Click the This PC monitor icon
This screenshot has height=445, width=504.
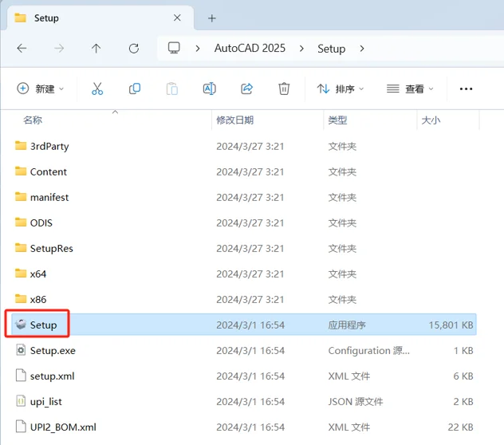[174, 48]
